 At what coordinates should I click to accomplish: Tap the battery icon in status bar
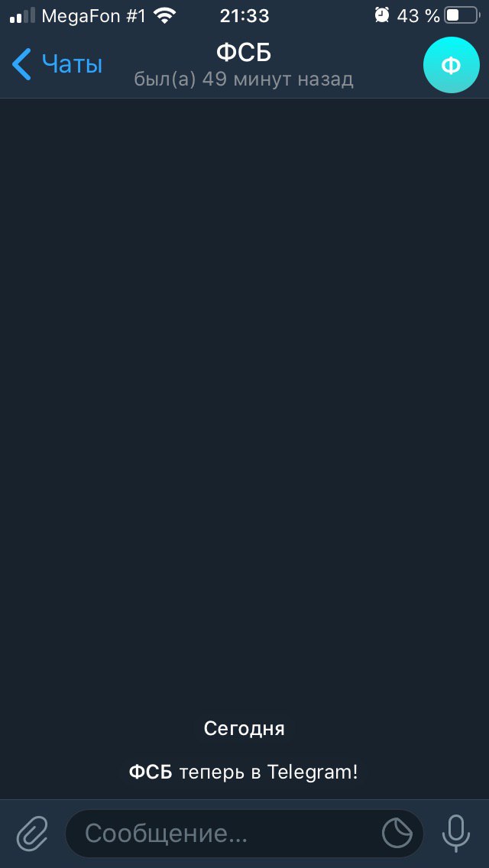coord(463,15)
